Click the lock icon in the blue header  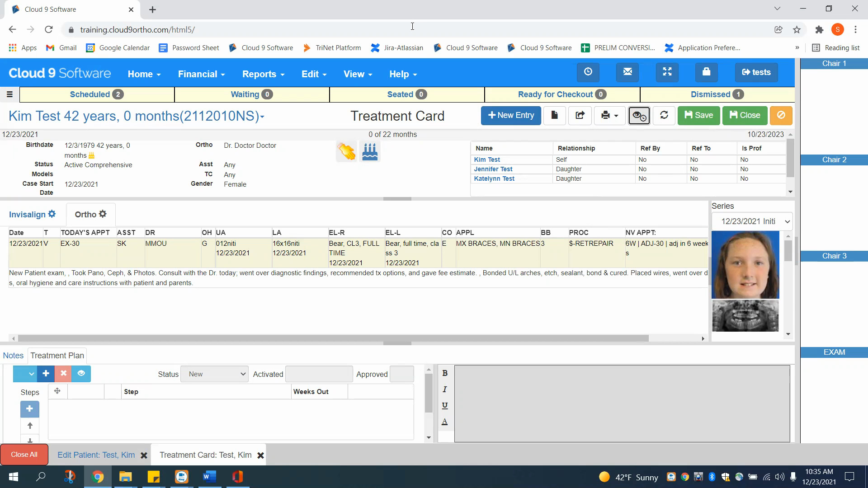pyautogui.click(x=706, y=72)
